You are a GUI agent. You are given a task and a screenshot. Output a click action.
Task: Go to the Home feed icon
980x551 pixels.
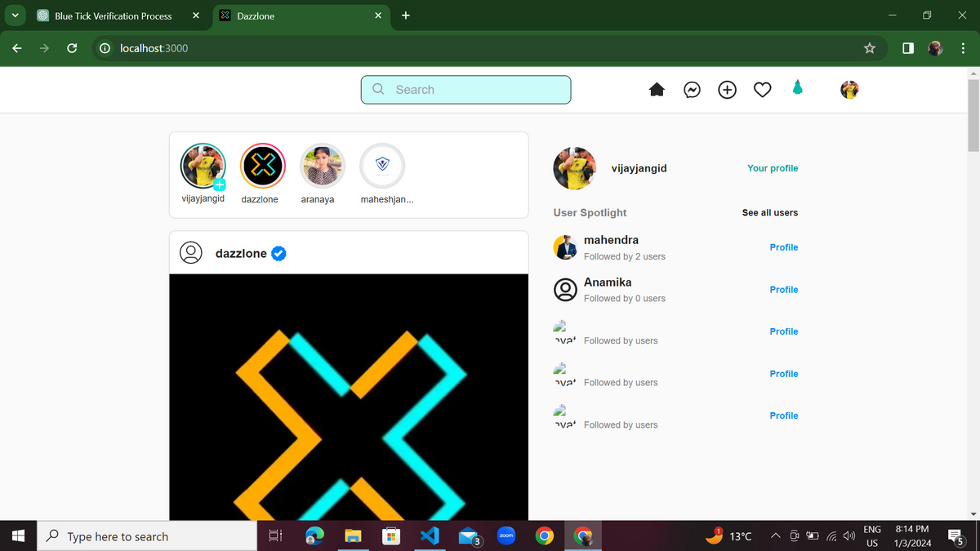pos(657,90)
